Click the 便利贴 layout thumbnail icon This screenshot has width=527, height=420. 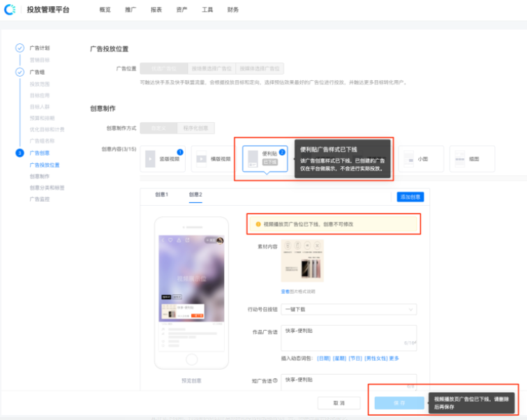tap(253, 159)
